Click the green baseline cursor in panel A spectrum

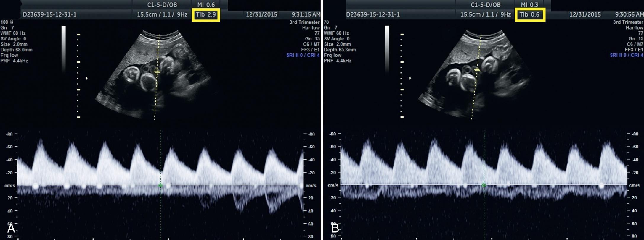[x=160, y=186]
